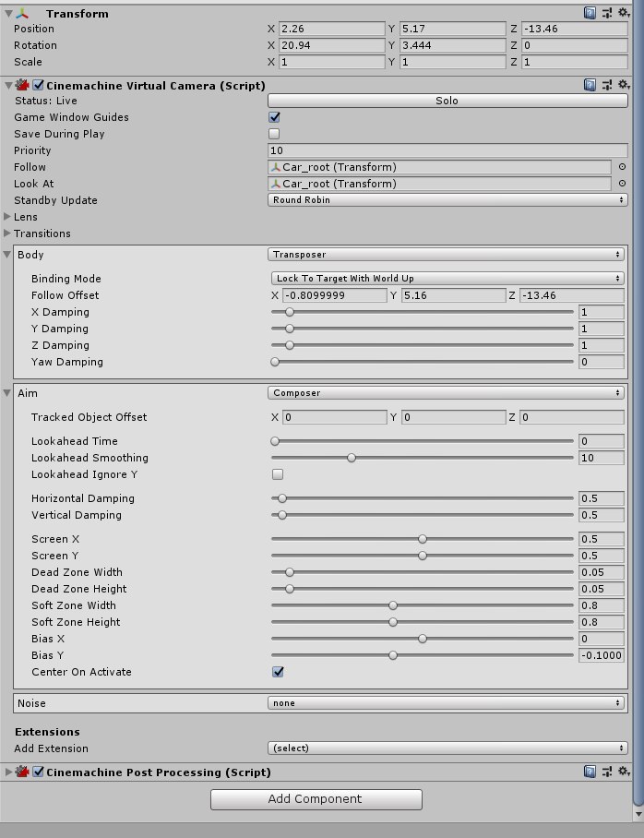Viewport: 644px width, 838px height.
Task: Toggle Game Window Guides checkbox
Action: point(274,117)
